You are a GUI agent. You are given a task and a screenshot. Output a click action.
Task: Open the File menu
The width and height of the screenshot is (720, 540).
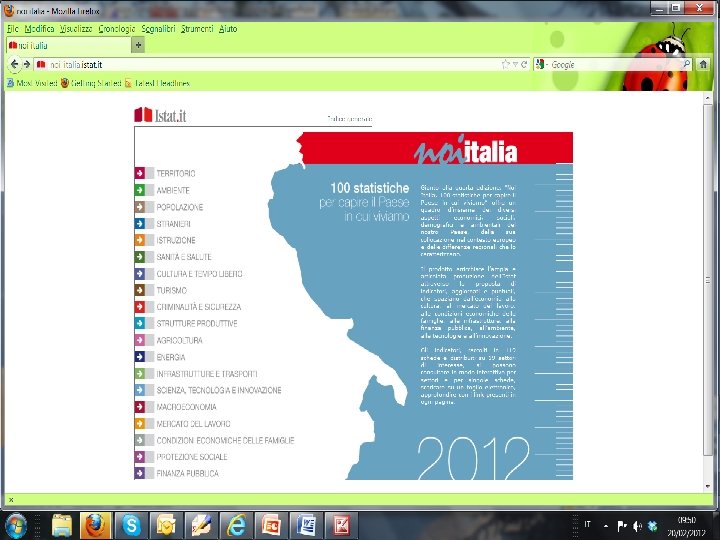tap(12, 28)
